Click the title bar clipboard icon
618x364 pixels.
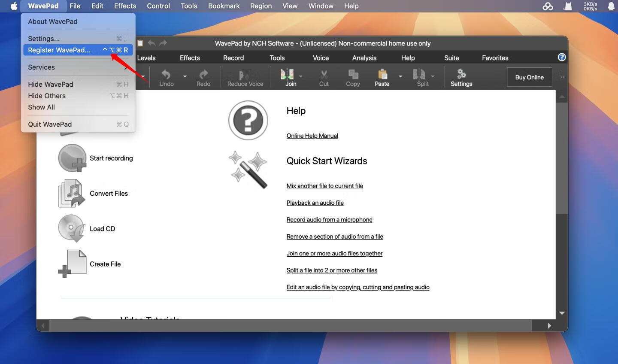[x=140, y=43]
